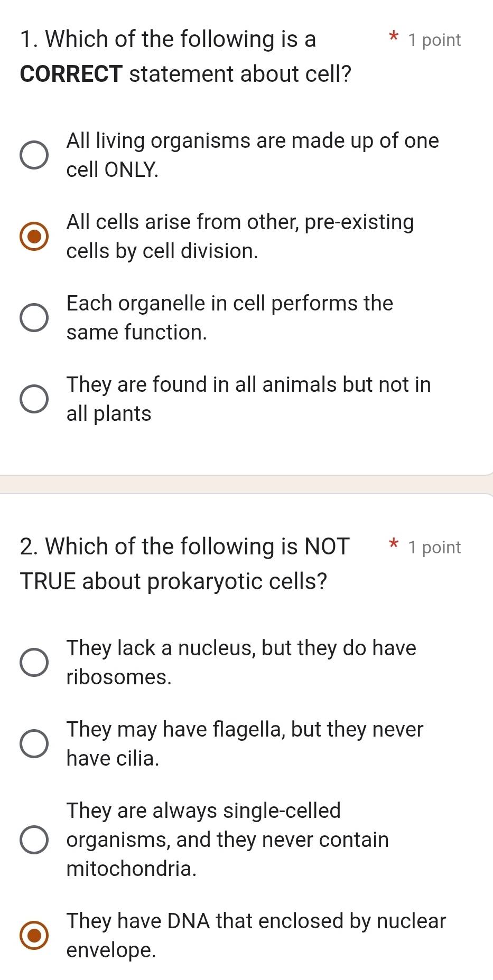Select "They are always single-celled organisms" option
The width and height of the screenshot is (493, 980).
(x=35, y=839)
